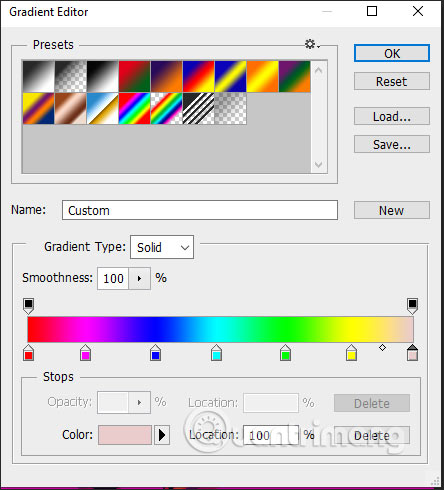Select the yellow color stop
Image resolution: width=444 pixels, height=490 pixels.
(351, 353)
